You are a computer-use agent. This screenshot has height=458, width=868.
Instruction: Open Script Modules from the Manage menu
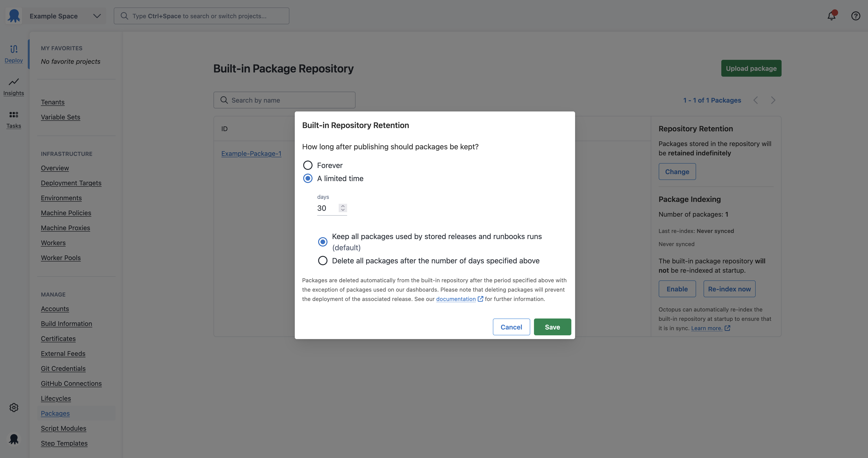tap(63, 428)
